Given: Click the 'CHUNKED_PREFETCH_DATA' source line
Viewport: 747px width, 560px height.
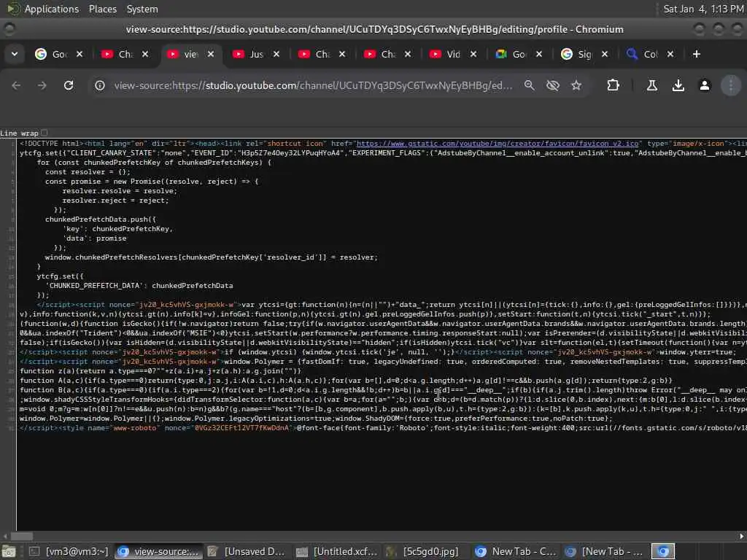Looking at the screenshot, I should click(139, 286).
